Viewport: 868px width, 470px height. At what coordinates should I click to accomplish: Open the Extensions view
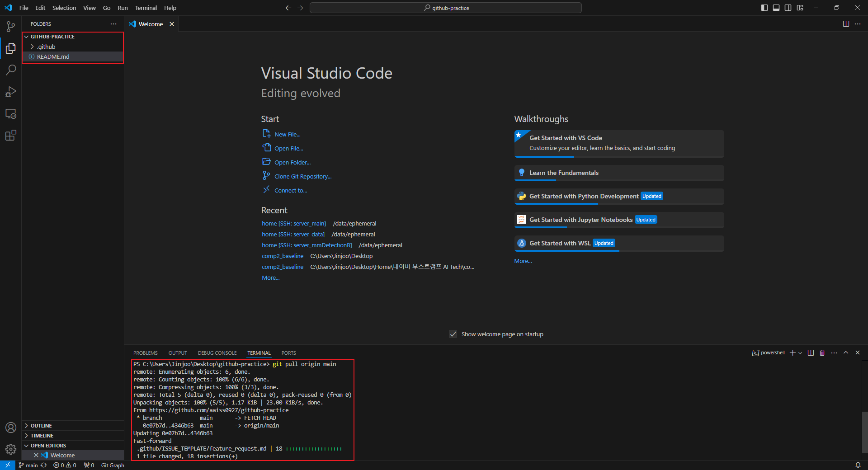tap(11, 135)
